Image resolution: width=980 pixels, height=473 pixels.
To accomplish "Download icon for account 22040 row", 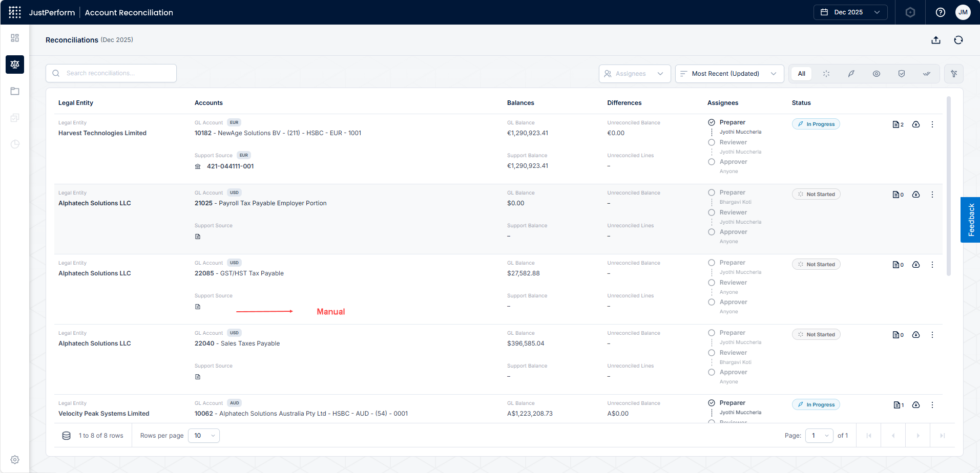I will [x=916, y=335].
